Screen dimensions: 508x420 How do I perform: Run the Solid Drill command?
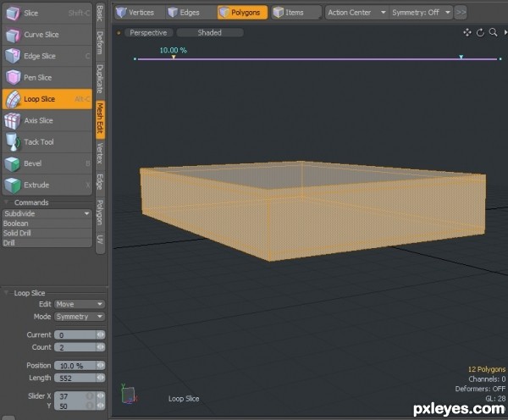(x=47, y=234)
